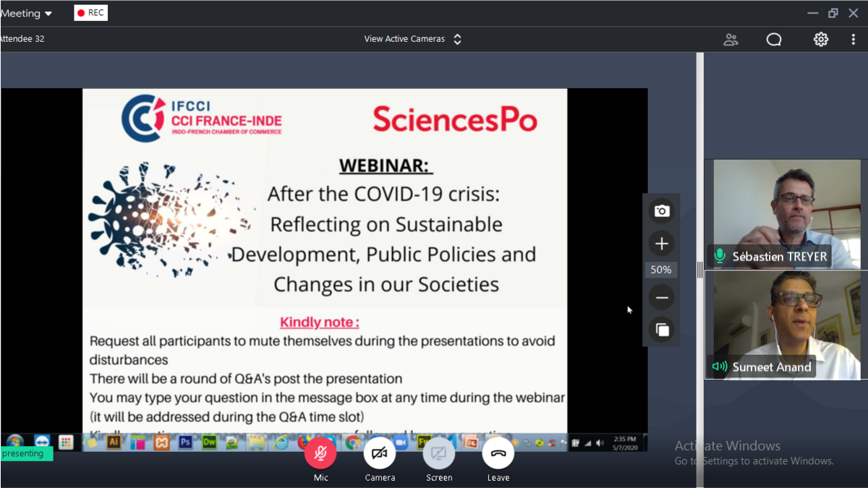
Task: Click the 50% zoom level indicator
Action: pos(661,270)
